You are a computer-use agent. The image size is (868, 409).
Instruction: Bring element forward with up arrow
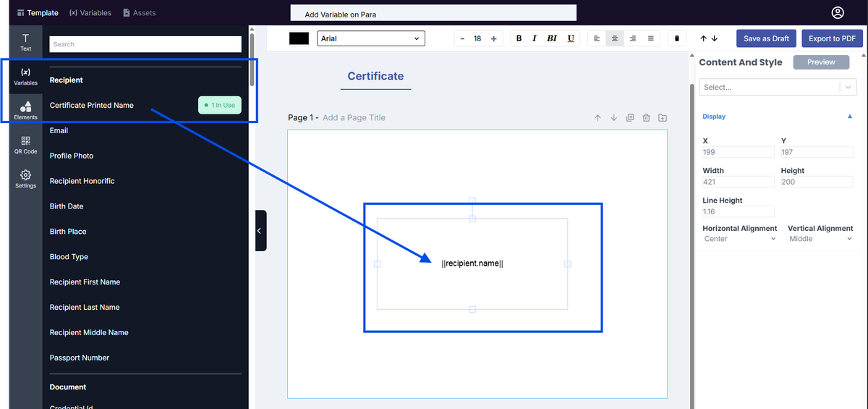click(x=703, y=38)
